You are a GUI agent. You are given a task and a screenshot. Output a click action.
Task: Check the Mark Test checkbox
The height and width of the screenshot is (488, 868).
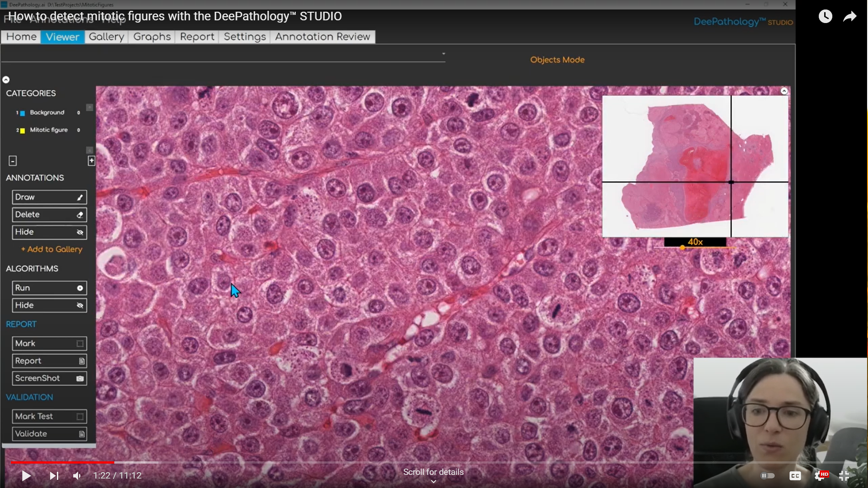click(x=80, y=417)
